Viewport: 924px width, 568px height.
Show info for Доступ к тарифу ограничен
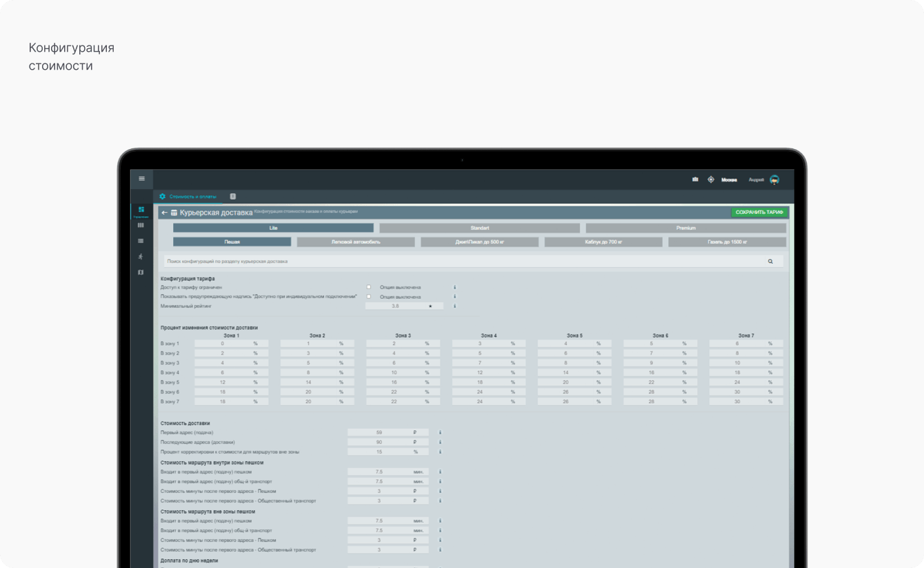coord(454,287)
